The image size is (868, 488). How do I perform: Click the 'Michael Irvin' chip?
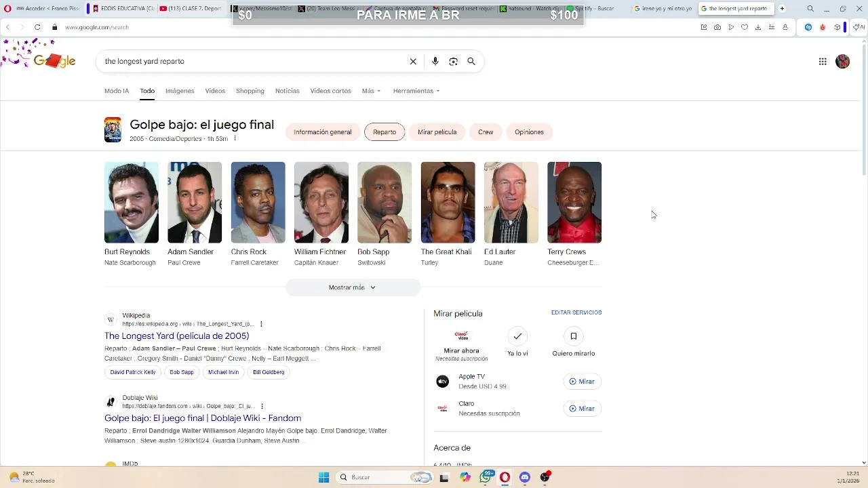point(224,372)
